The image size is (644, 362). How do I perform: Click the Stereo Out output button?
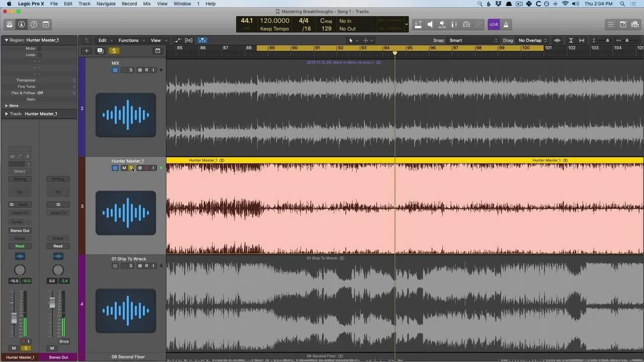pos(20,230)
